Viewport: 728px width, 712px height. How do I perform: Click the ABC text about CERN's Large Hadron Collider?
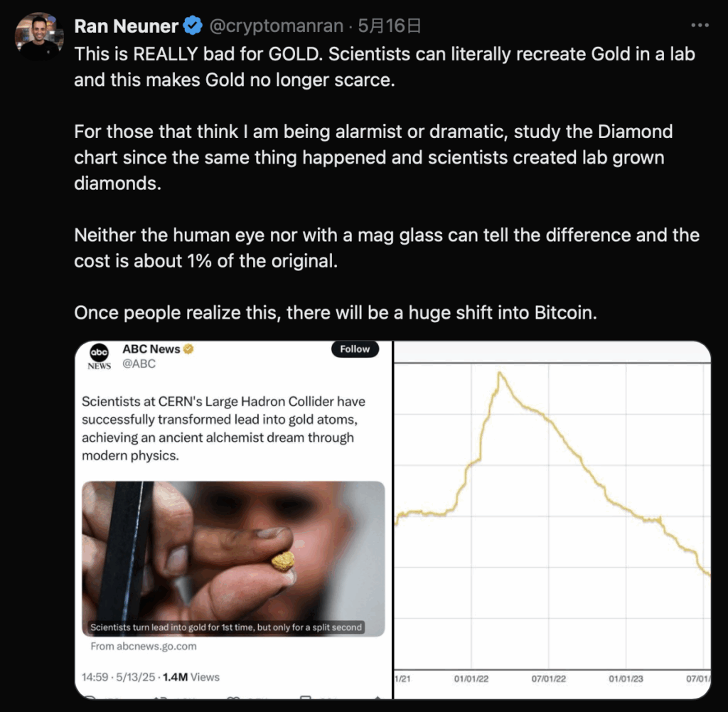tap(223, 428)
